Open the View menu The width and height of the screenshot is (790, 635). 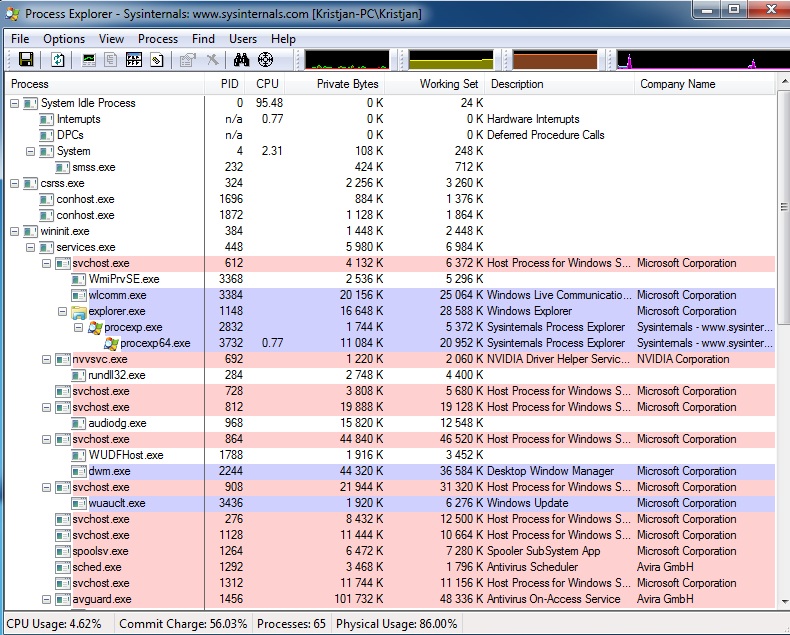pos(111,39)
